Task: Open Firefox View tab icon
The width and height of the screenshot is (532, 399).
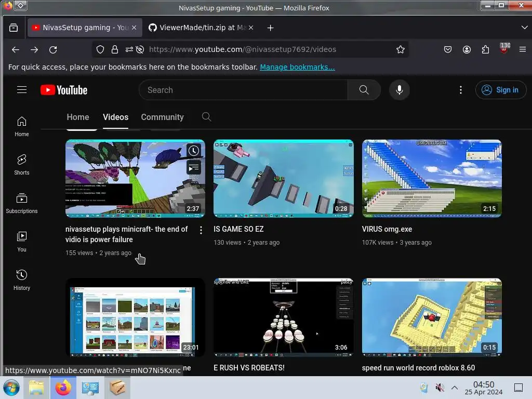Action: (x=14, y=28)
